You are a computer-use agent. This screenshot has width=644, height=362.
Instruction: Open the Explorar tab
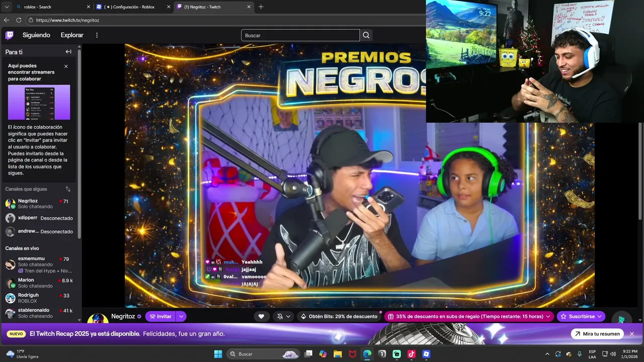click(x=72, y=35)
